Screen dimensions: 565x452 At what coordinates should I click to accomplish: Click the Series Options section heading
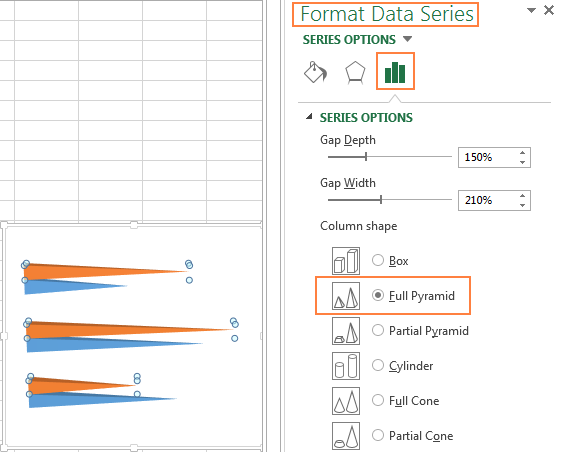366,118
